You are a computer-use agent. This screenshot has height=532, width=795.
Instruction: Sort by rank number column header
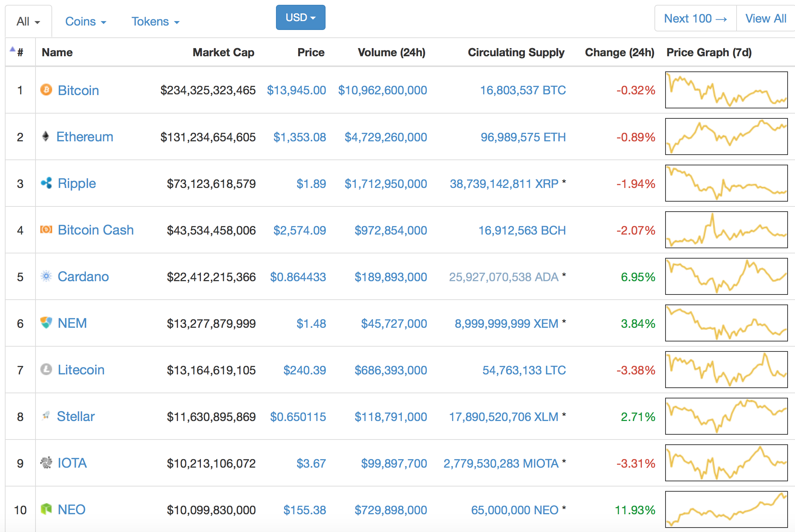point(20,52)
